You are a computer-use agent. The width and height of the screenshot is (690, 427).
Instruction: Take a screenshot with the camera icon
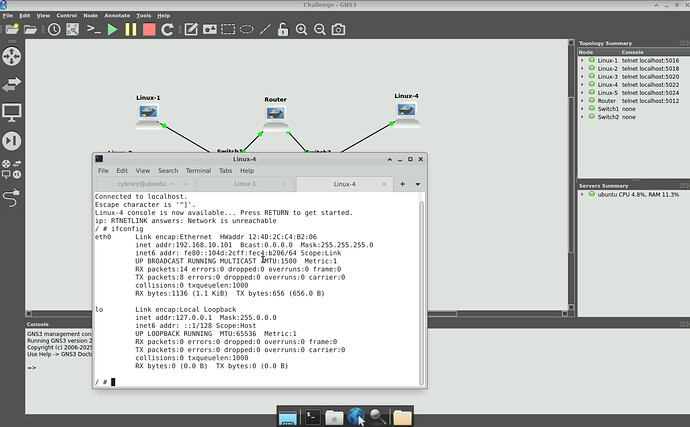[338, 30]
